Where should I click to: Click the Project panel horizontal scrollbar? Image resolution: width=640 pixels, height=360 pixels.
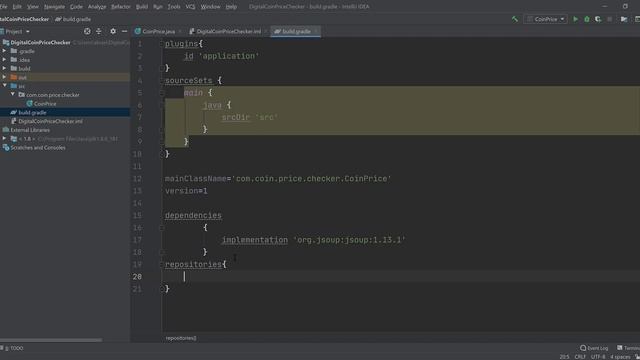click(51, 340)
